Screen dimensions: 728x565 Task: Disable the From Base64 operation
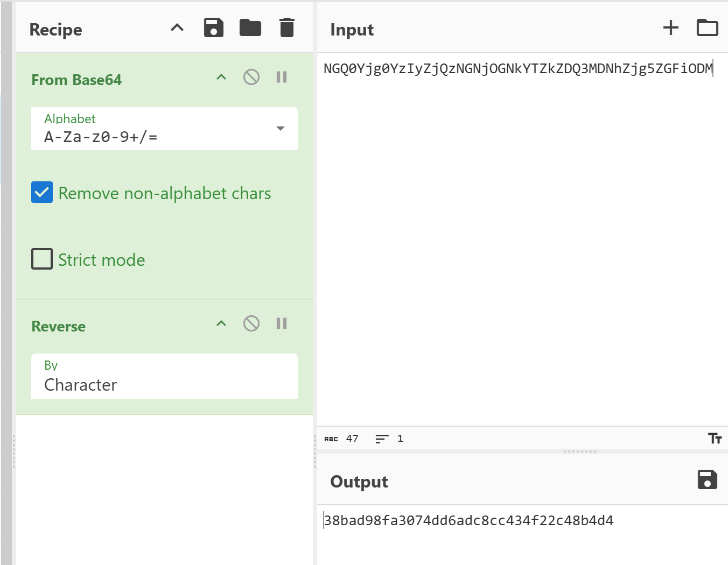pyautogui.click(x=251, y=77)
